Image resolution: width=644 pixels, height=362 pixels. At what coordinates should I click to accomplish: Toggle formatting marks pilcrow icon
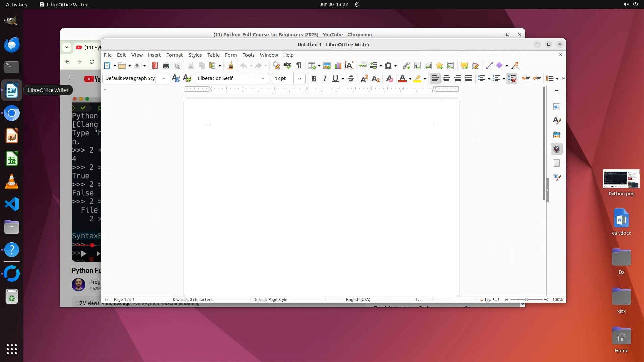click(x=299, y=66)
